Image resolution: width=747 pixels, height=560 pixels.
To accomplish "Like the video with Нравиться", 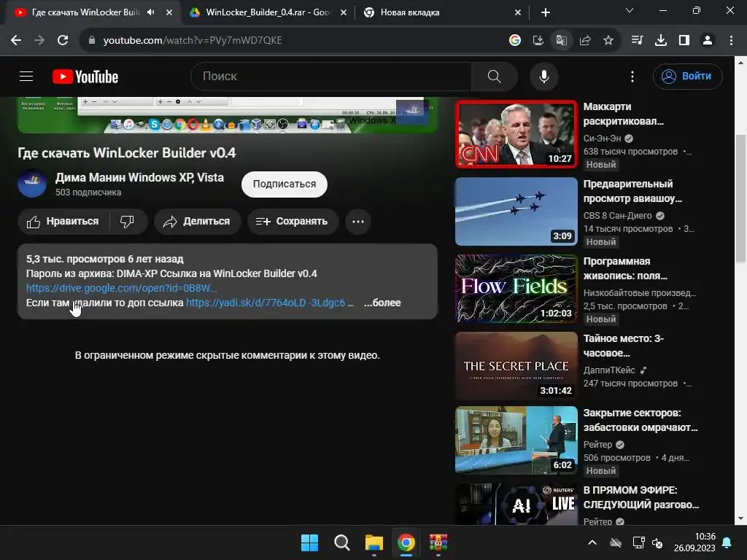I will [x=63, y=222].
